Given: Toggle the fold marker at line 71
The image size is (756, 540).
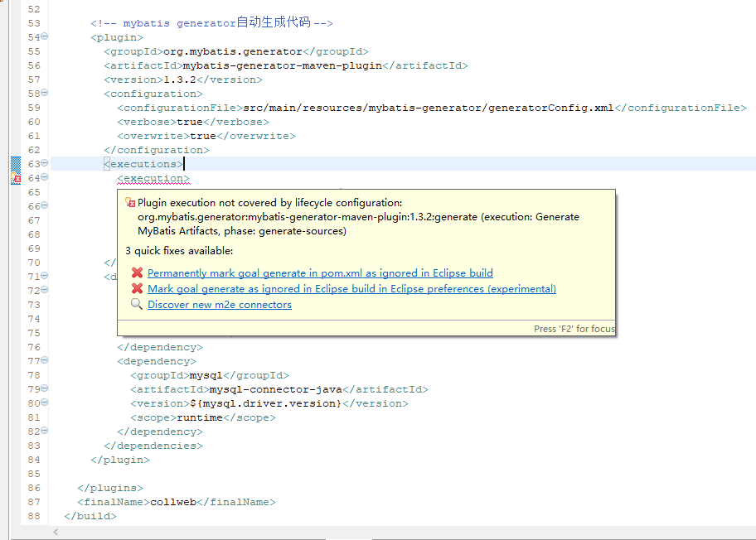Looking at the screenshot, I should pos(45,276).
